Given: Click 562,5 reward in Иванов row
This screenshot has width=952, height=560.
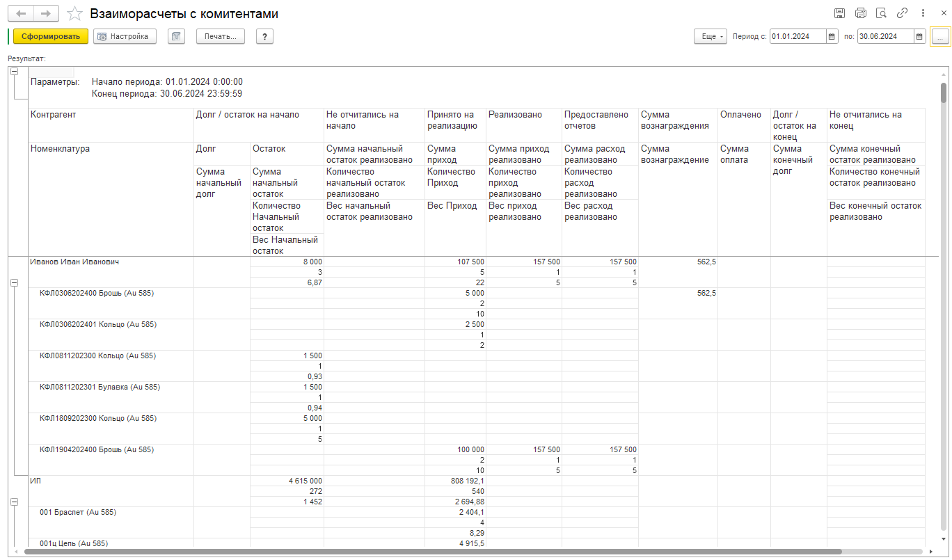Looking at the screenshot, I should pos(678,262).
